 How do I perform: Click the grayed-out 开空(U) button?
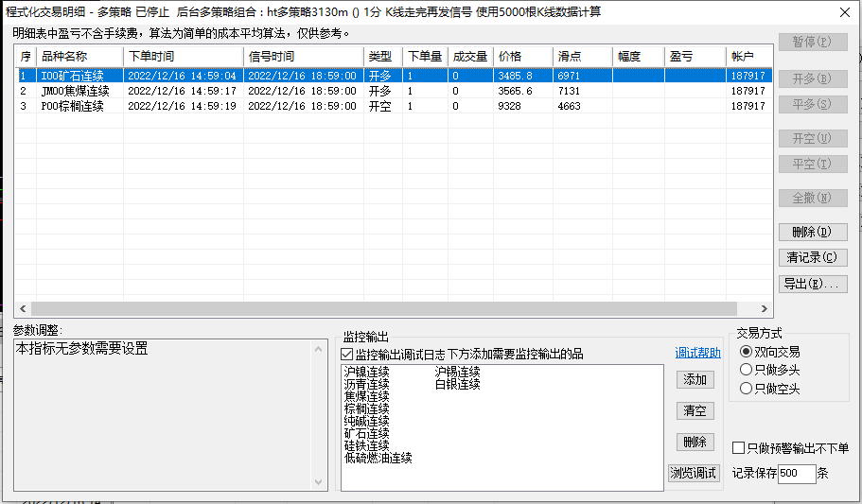click(813, 138)
